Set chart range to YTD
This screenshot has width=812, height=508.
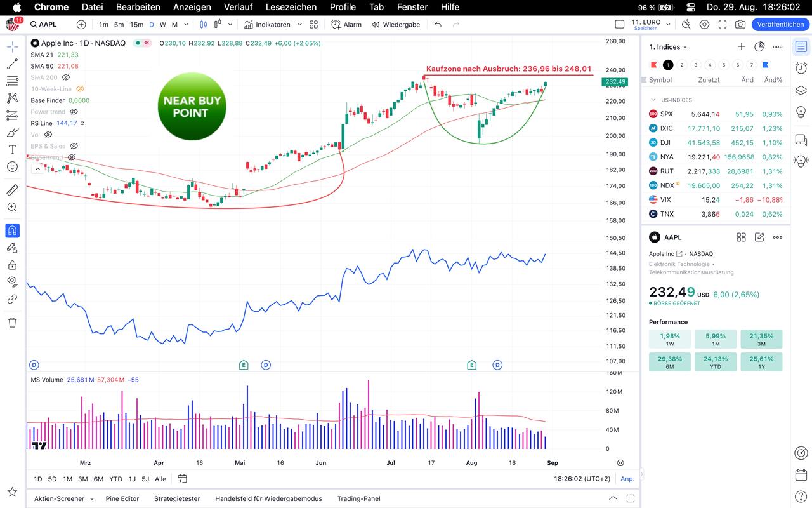pos(115,479)
